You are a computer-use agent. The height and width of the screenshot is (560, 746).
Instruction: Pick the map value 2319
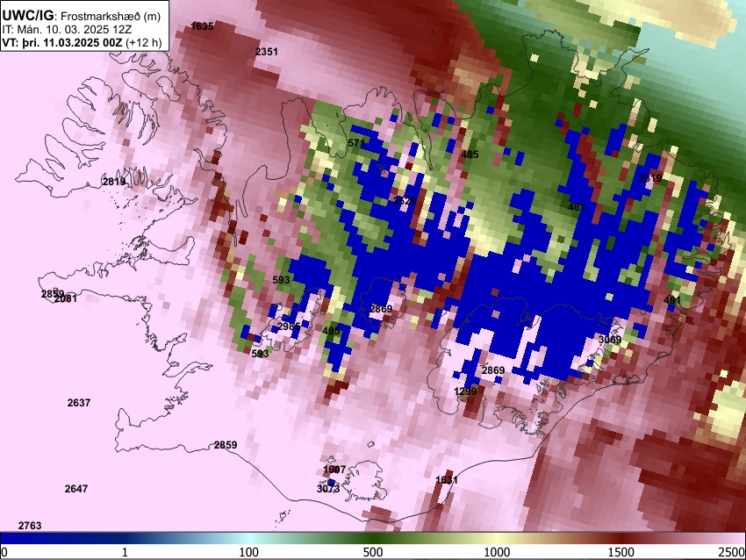(x=650, y=178)
